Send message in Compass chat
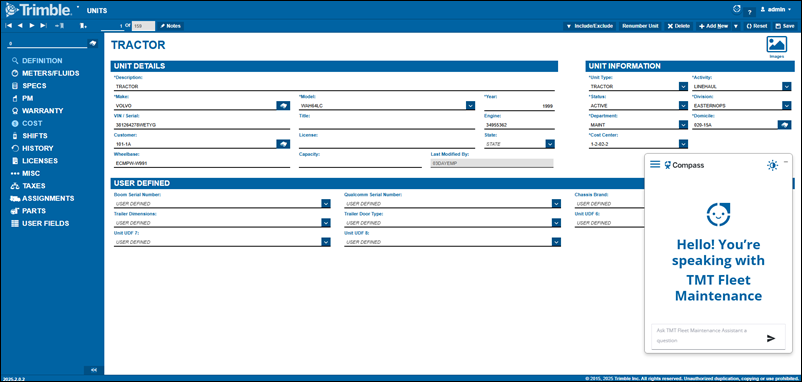802x382 pixels. [x=771, y=338]
